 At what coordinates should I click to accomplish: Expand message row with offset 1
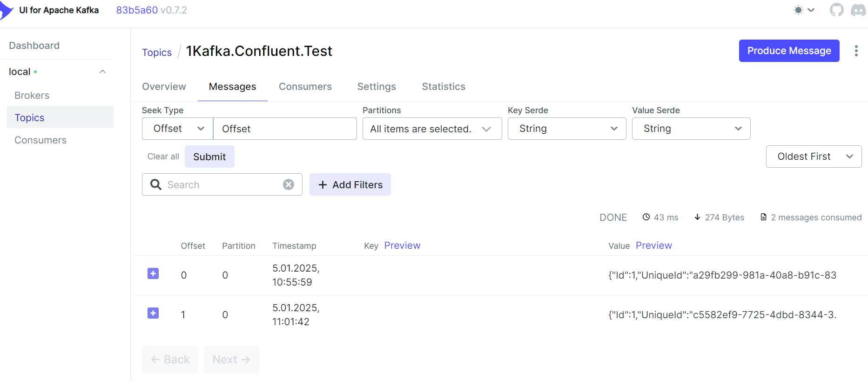coord(153,313)
